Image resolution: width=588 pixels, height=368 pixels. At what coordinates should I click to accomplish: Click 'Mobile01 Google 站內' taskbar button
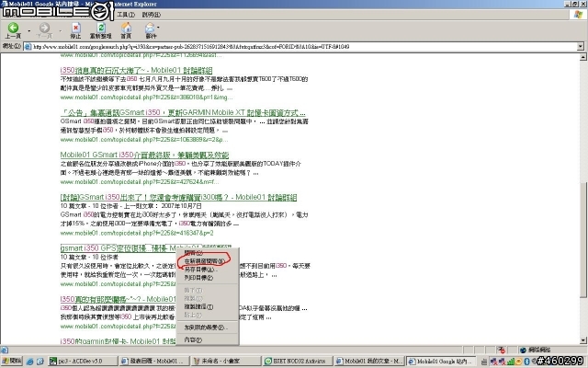coord(441,362)
